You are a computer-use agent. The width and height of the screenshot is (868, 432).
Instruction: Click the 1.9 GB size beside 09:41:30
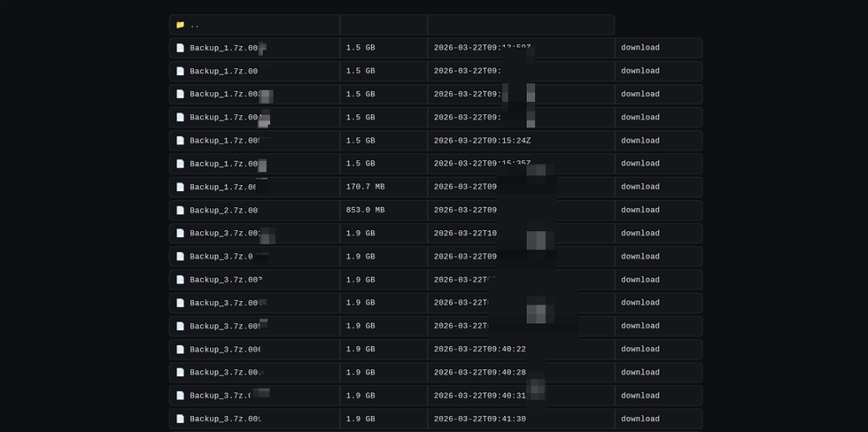pos(360,419)
